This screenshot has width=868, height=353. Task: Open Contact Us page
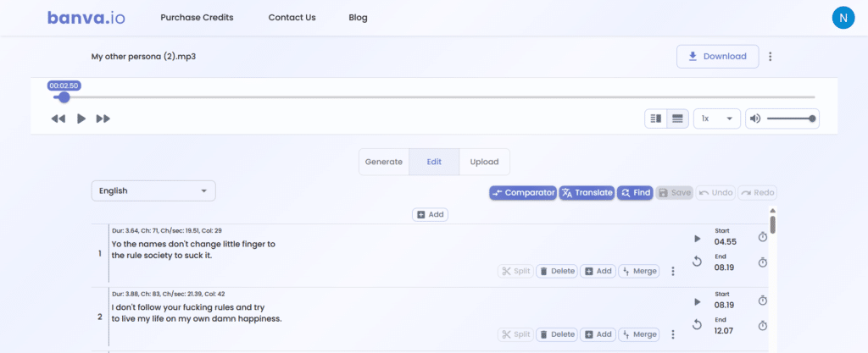(x=292, y=18)
